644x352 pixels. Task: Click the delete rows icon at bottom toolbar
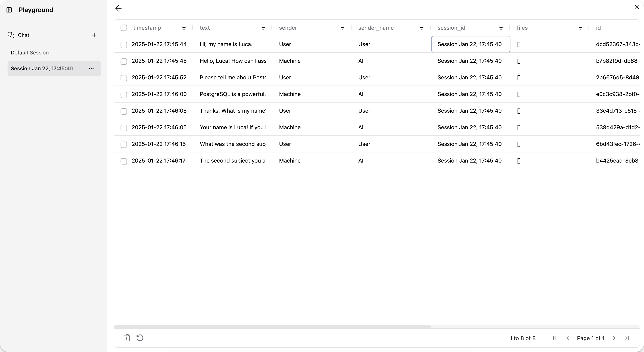(127, 338)
